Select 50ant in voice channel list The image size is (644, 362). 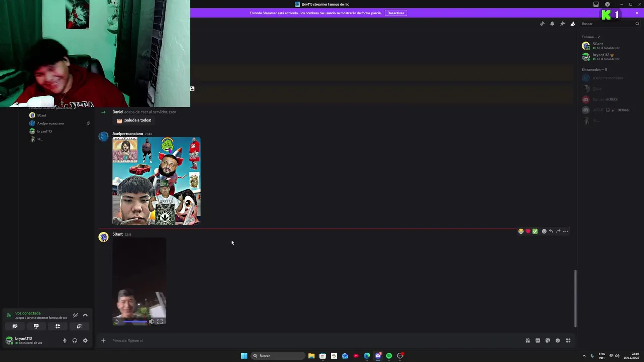tap(41, 115)
